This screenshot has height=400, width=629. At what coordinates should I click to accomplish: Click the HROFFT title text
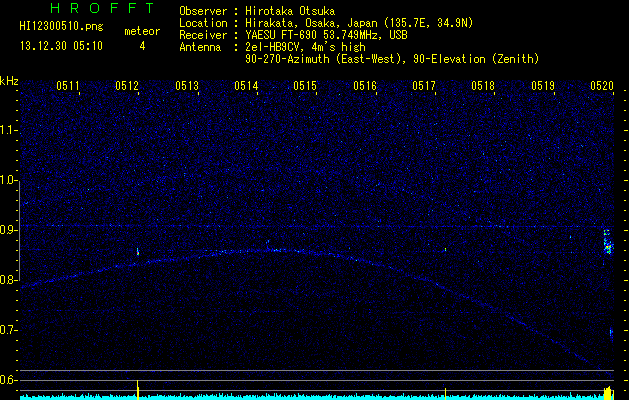point(102,8)
